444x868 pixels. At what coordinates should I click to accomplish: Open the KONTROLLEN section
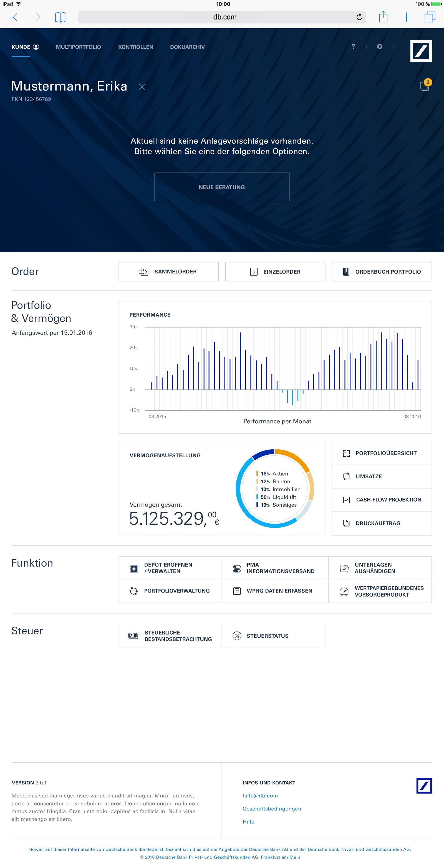pos(136,47)
